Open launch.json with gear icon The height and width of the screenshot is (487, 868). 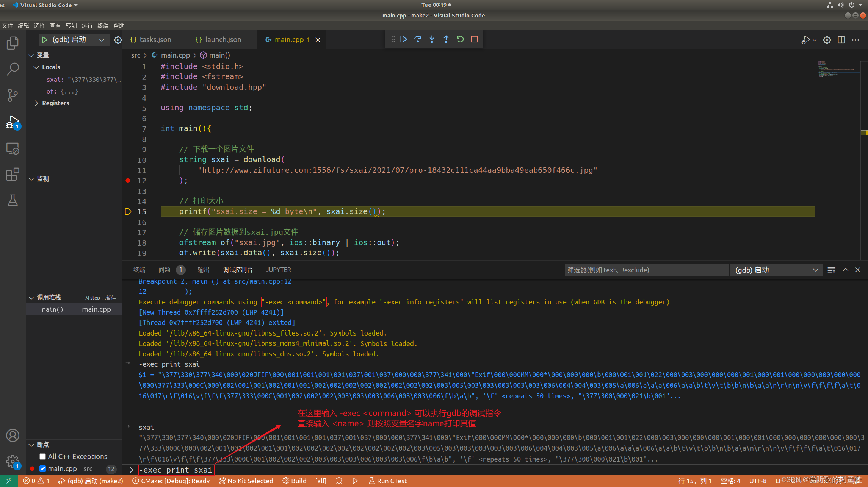118,40
